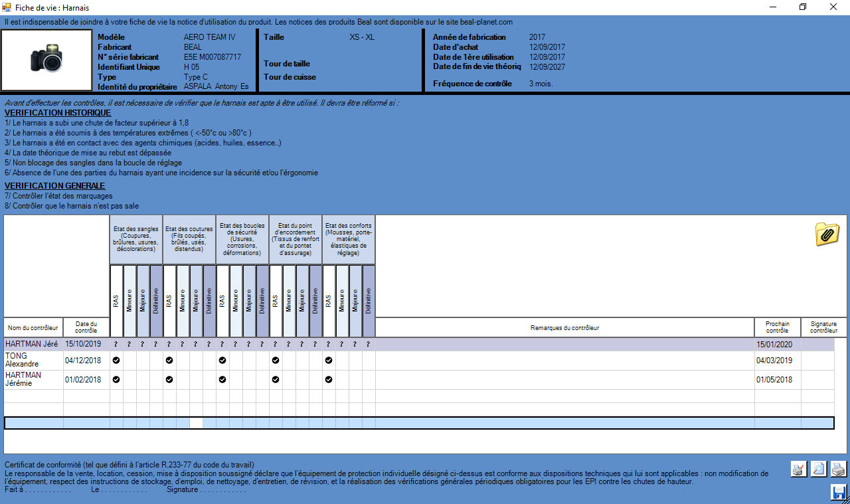
Task: Open the attachments folder with paperclip
Action: click(x=827, y=234)
